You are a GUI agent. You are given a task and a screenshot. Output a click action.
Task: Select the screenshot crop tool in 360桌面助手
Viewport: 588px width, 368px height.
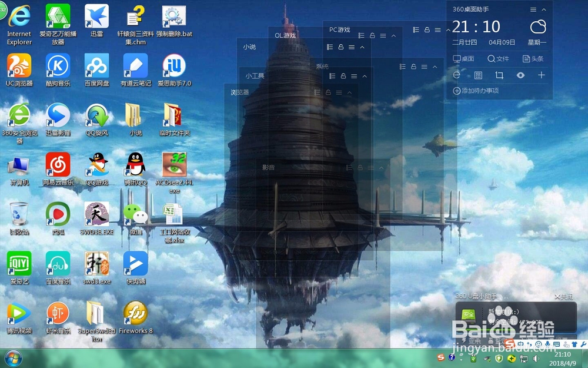click(x=500, y=75)
